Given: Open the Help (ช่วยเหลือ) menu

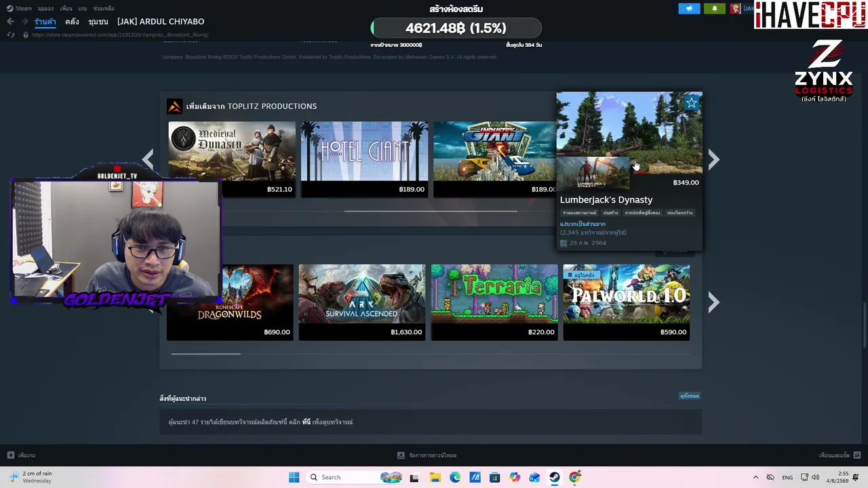Looking at the screenshot, I should [x=104, y=8].
